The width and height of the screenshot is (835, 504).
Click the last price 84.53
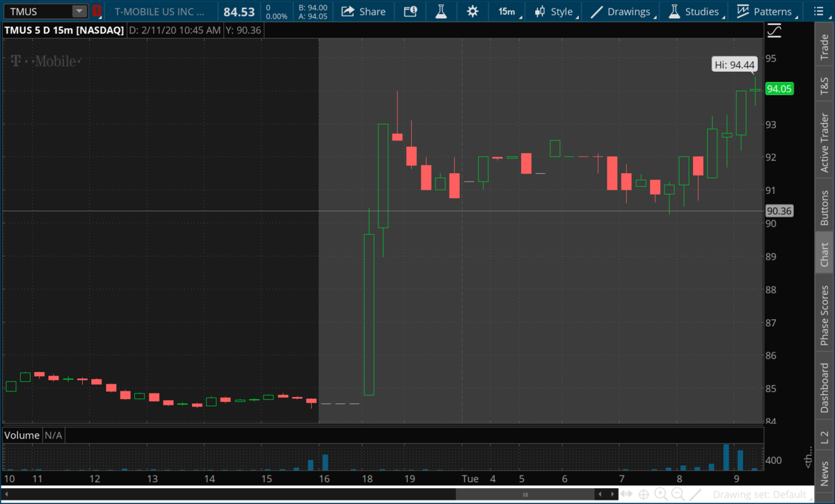tap(239, 11)
